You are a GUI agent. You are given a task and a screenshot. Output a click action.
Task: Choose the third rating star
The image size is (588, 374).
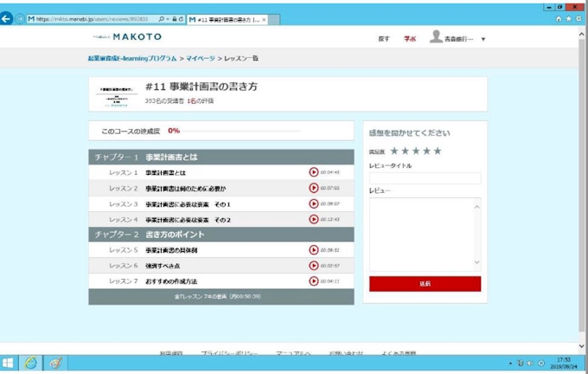[x=416, y=151]
